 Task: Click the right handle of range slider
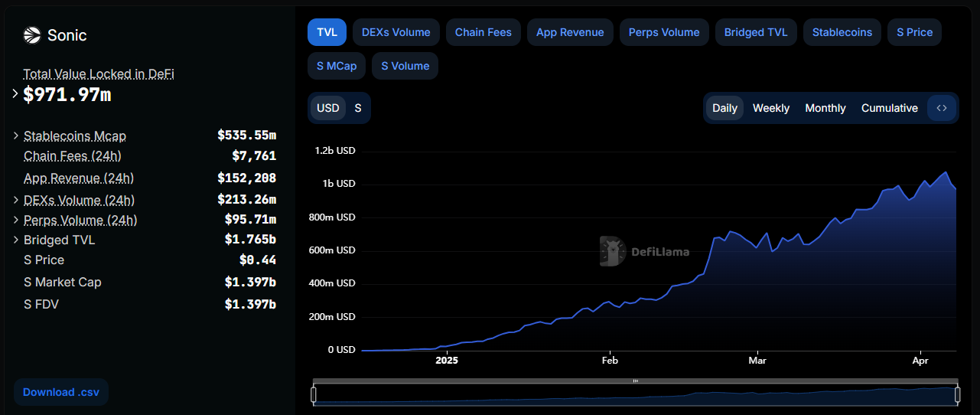coord(957,394)
